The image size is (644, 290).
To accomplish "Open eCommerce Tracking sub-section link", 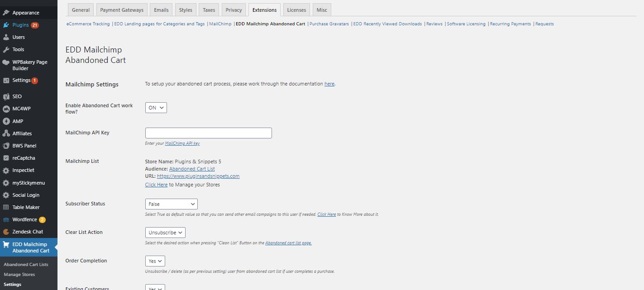I will pyautogui.click(x=88, y=24).
